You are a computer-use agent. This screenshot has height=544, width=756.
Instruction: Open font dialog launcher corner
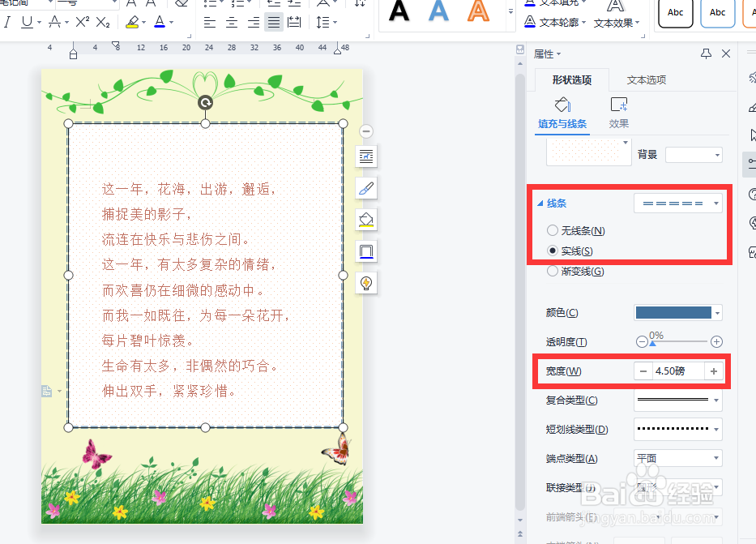click(x=189, y=36)
